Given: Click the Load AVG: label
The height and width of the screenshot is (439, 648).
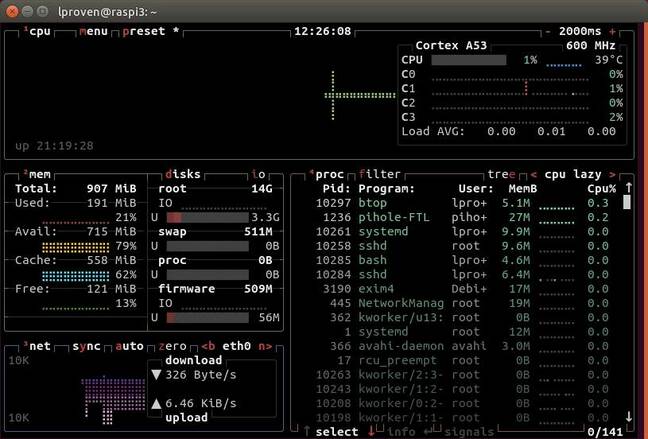Looking at the screenshot, I should [x=433, y=131].
